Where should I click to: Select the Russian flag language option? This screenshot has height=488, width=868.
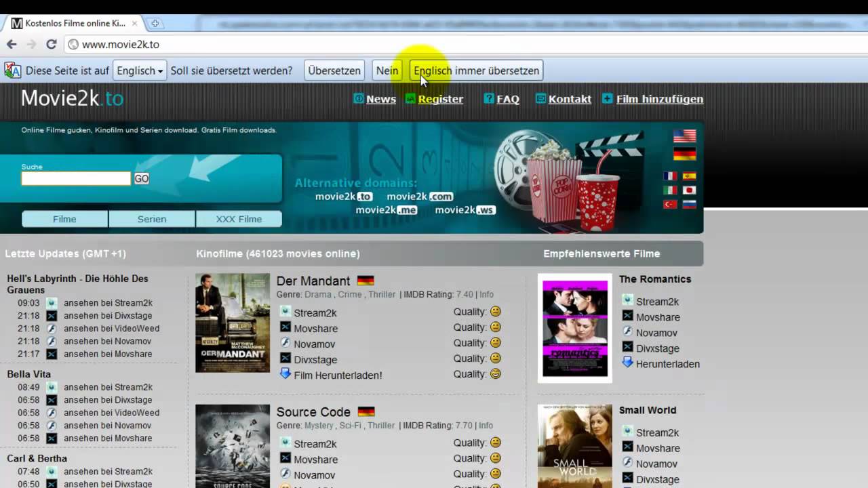690,205
